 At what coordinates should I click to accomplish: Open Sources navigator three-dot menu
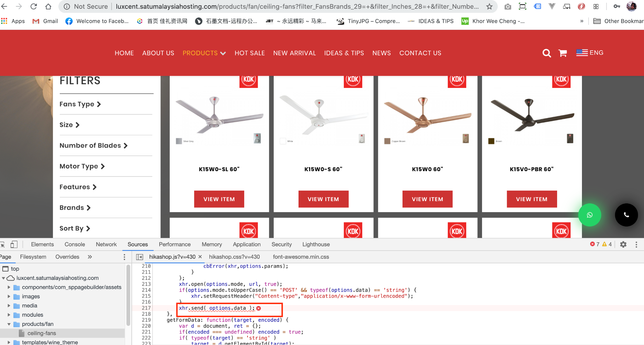[x=124, y=257]
